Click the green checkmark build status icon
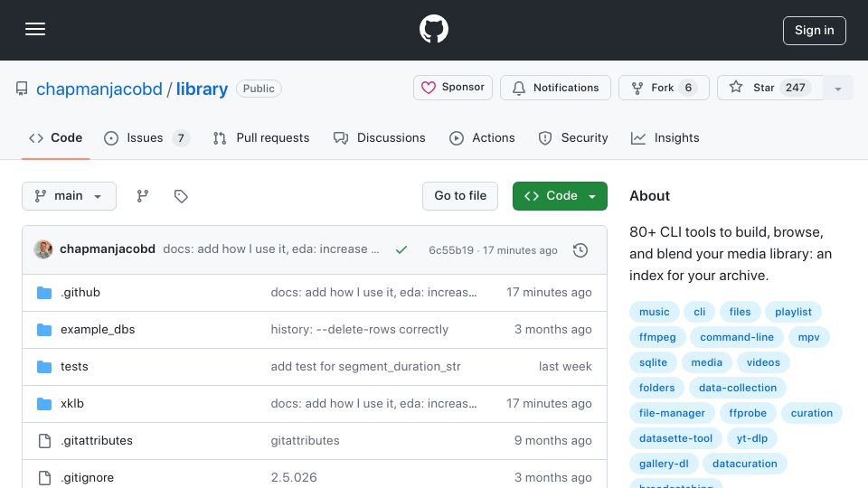The image size is (868, 488). [401, 250]
